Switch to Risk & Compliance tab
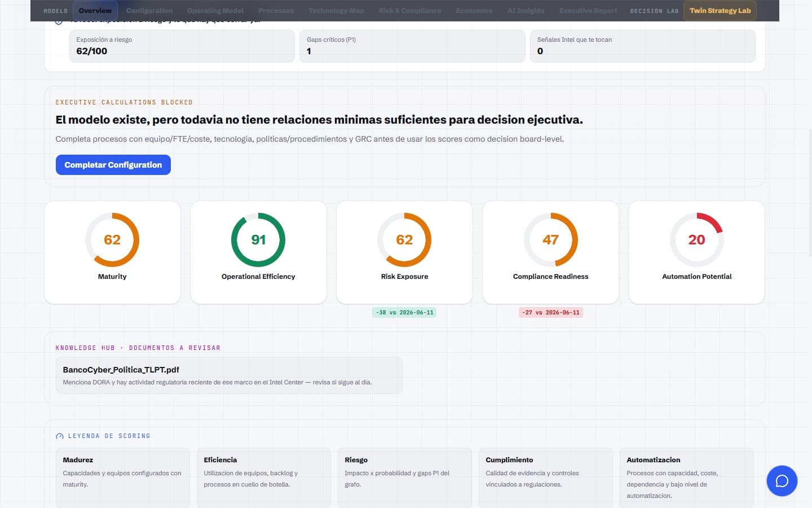Screen dimensions: 812x508 coord(410,11)
